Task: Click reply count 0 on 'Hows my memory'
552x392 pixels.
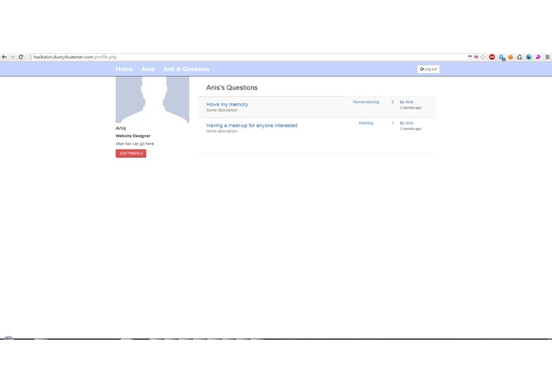Action: 392,102
